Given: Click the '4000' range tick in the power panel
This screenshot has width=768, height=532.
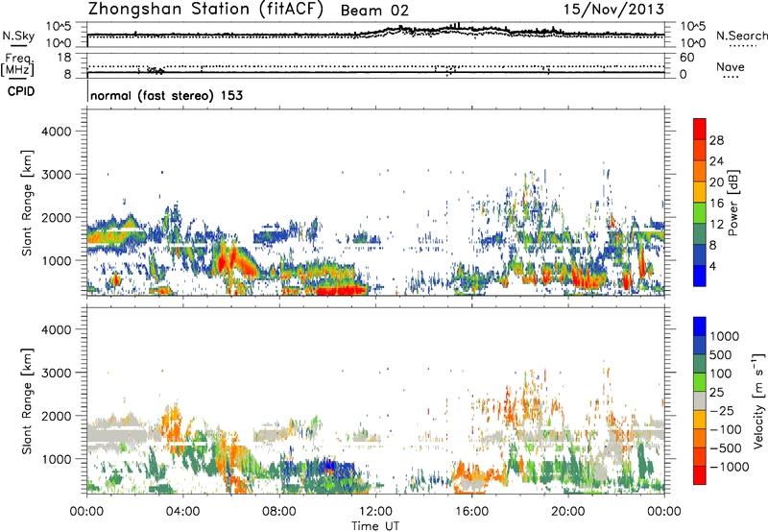Looking at the screenshot, I should (57, 132).
